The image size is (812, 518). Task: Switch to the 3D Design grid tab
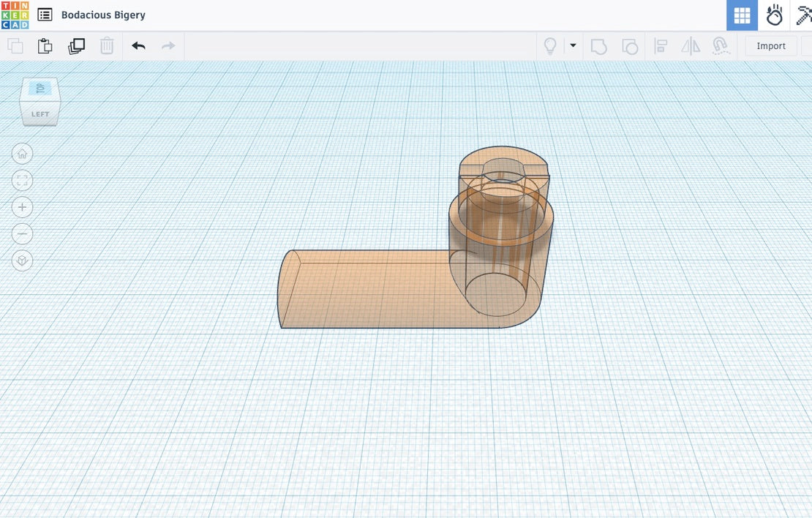(742, 15)
